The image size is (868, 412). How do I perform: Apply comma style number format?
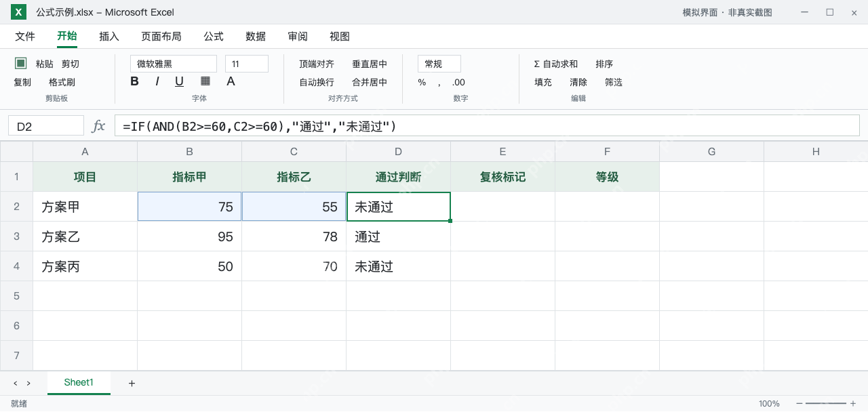(x=439, y=83)
